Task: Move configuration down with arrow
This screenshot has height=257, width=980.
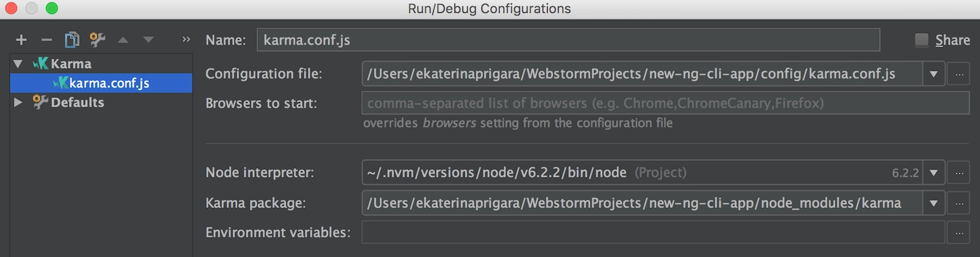Action: [x=148, y=40]
